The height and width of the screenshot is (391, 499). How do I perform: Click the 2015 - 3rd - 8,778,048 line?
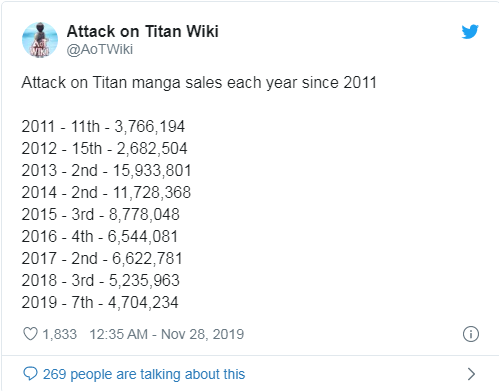(x=101, y=214)
